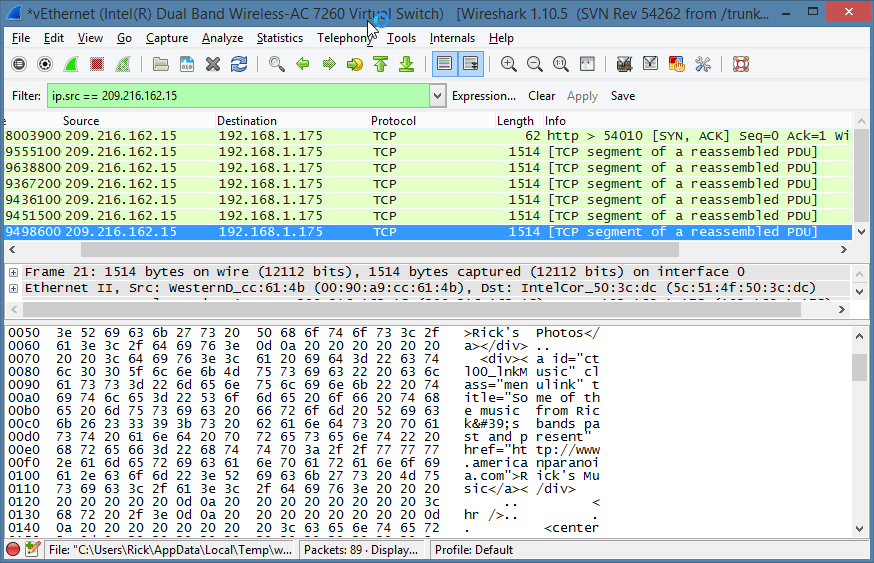
Task: Open the File menu
Action: coord(21,38)
